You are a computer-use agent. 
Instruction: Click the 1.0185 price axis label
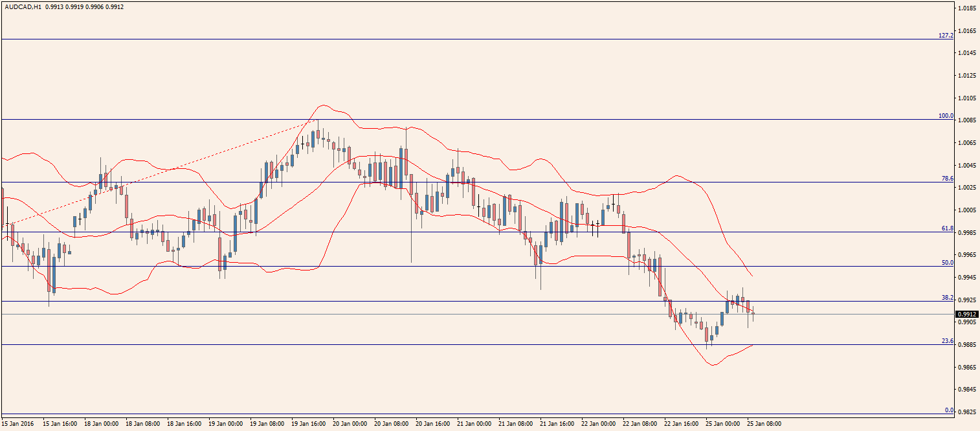(x=967, y=8)
